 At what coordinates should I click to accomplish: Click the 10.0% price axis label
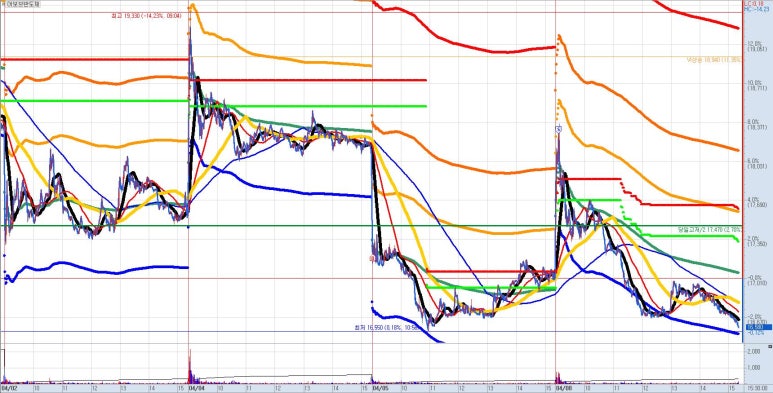[x=754, y=83]
